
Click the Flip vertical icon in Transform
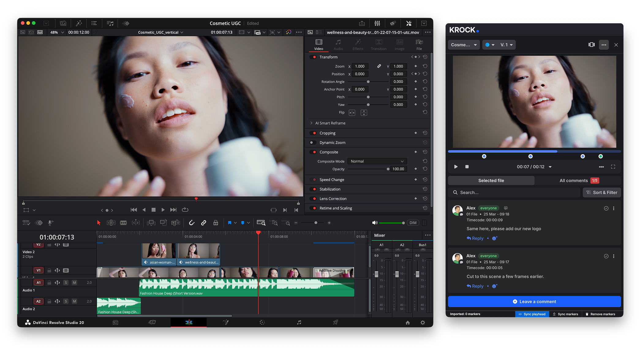tap(364, 113)
